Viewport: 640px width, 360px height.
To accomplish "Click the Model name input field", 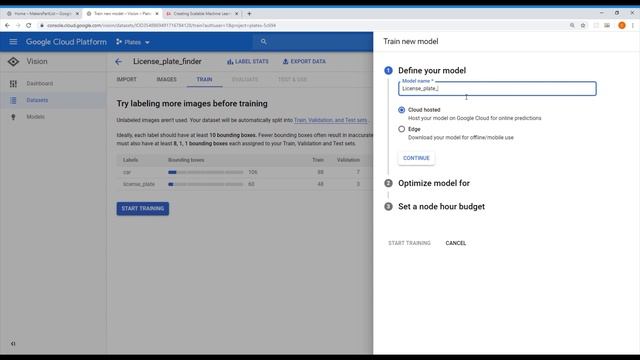I will (497, 89).
